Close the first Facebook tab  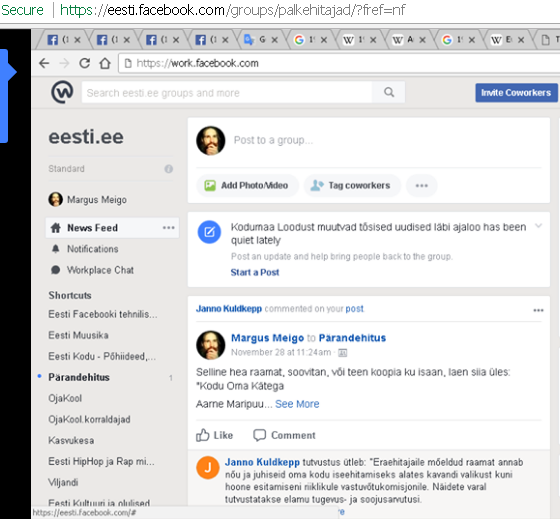77,40
